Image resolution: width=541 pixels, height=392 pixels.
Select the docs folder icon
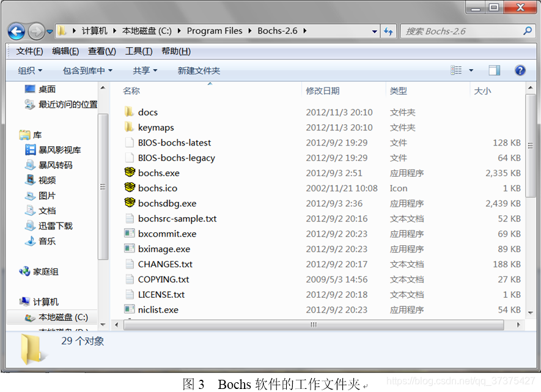129,112
